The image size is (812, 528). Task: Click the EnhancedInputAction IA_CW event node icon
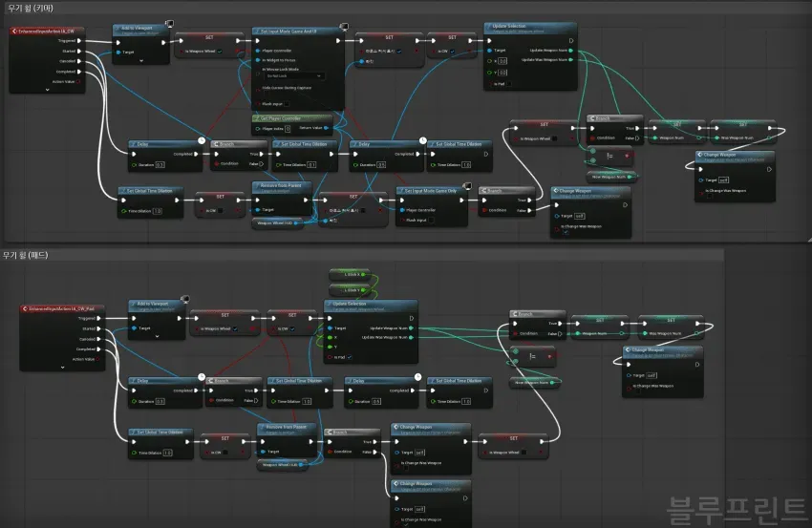coord(14,32)
